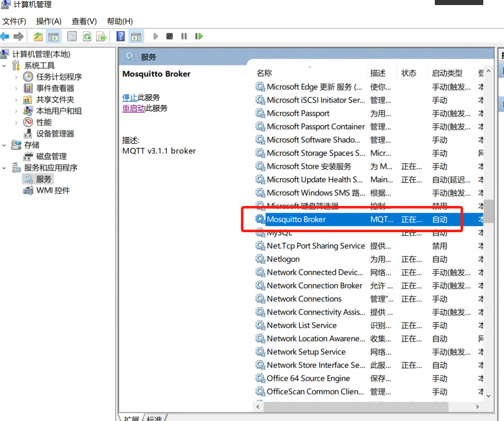Pause the service with the pause toolbar icon
Viewport: 504px width, 421px height.
point(183,36)
